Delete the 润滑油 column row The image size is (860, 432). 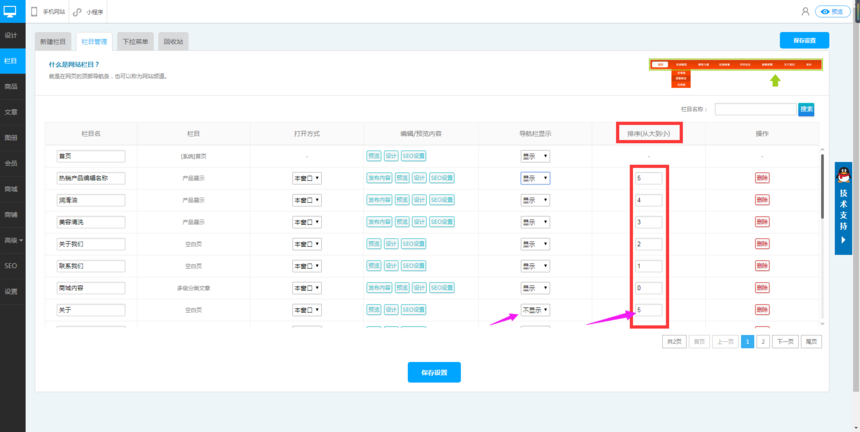coord(762,200)
